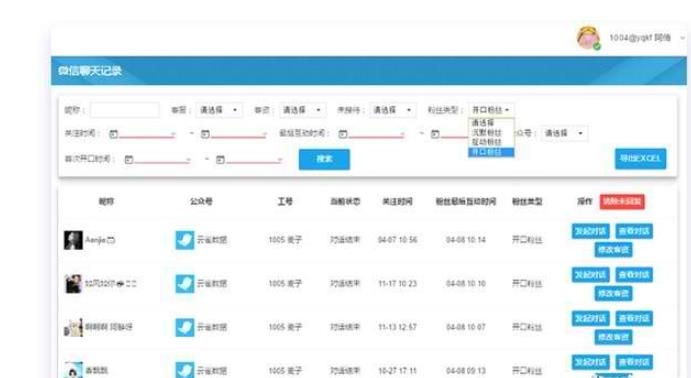The height and width of the screenshot is (378, 691).
Task: Click the 首次开口时间 start date field
Action: point(162,159)
